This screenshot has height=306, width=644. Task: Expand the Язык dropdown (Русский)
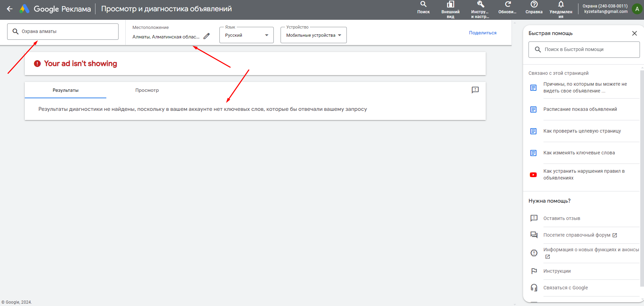(x=247, y=35)
